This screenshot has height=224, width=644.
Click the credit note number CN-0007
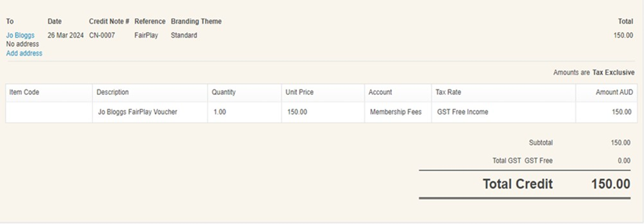point(102,35)
